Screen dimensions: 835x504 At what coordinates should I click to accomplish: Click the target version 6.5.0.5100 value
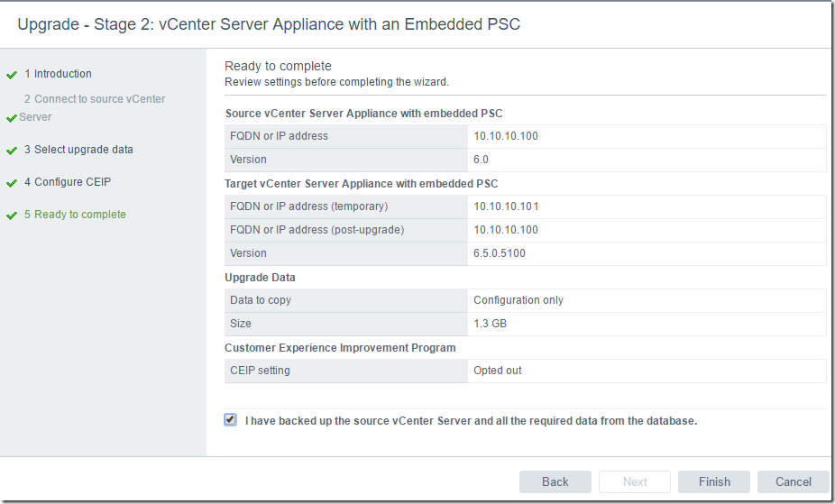(x=500, y=253)
